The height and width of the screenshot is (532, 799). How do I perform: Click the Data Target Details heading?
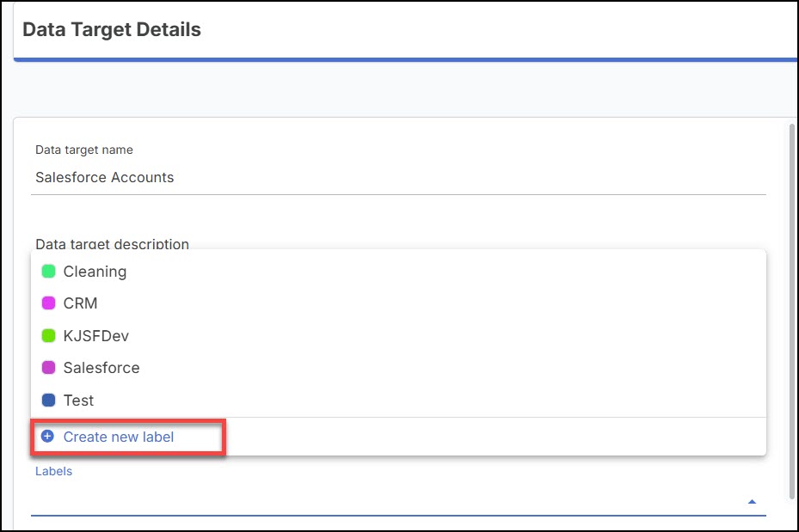coord(112,29)
